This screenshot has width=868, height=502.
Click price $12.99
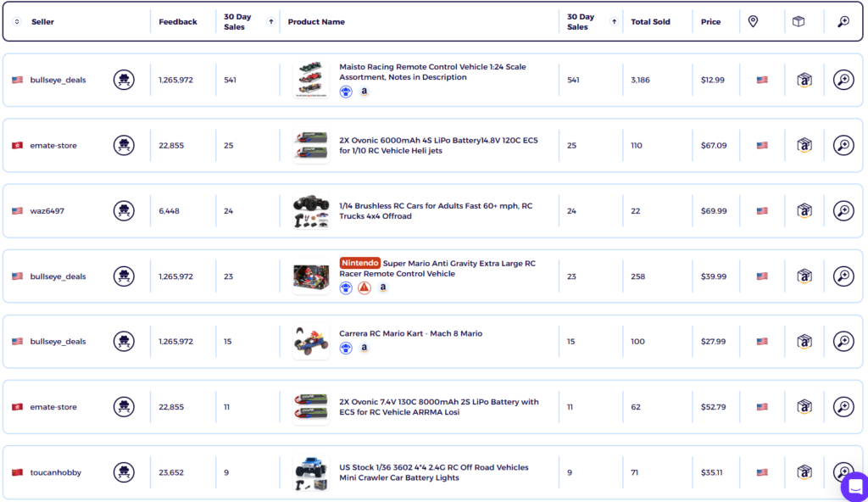(x=712, y=80)
